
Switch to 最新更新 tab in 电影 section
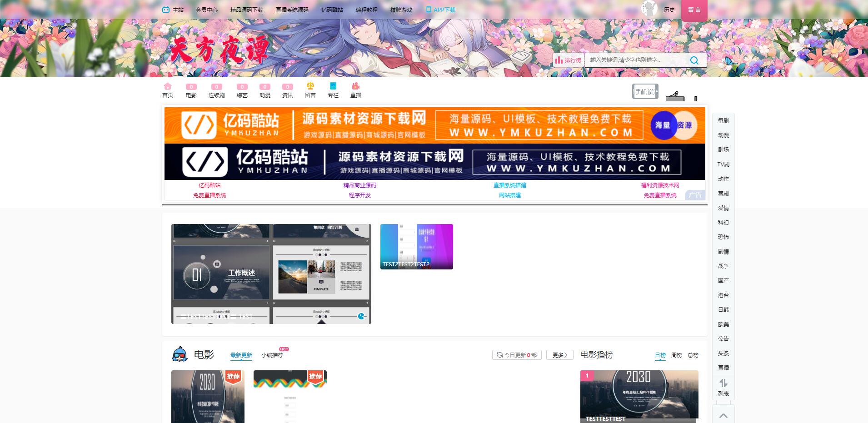(241, 355)
